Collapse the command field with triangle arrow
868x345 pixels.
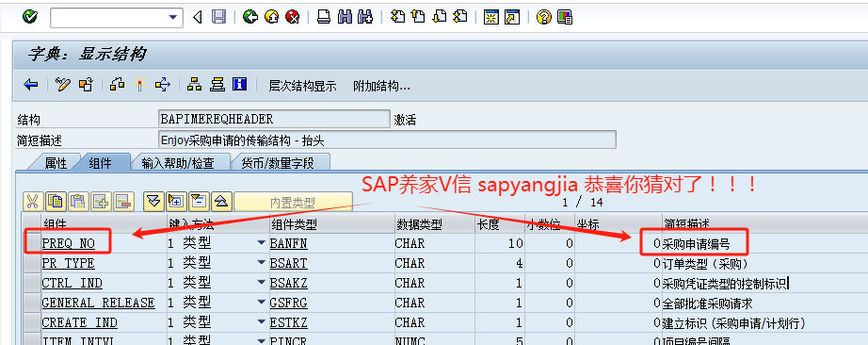tap(197, 18)
